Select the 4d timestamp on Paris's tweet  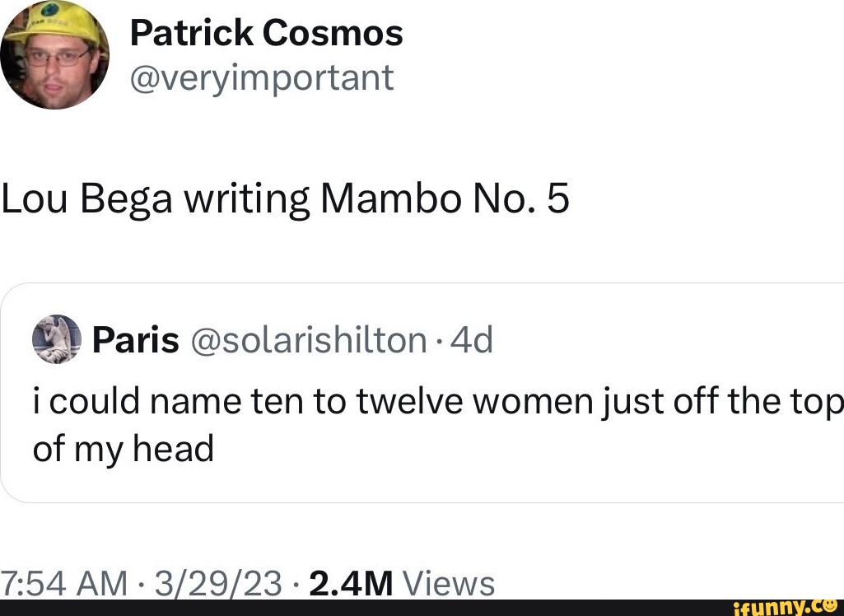pos(471,339)
